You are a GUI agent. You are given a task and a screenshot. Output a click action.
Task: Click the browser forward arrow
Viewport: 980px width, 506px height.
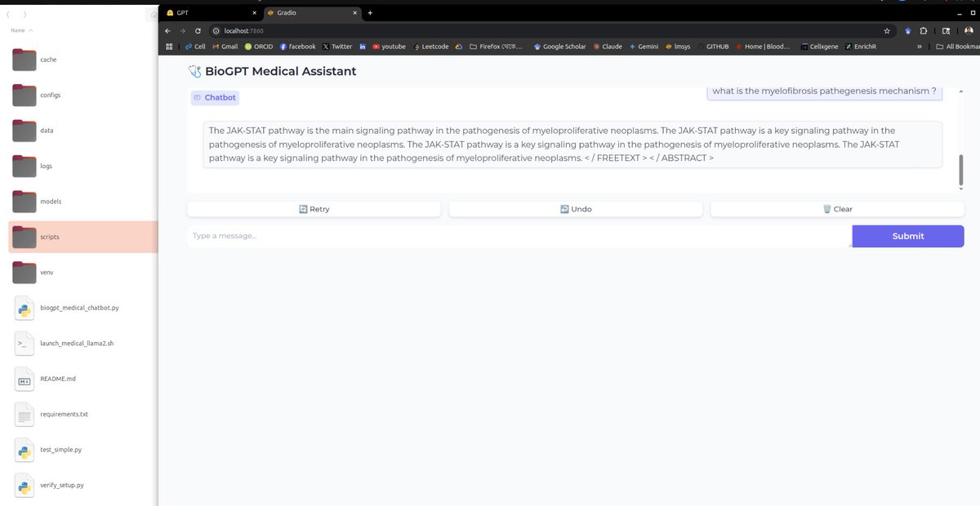183,30
